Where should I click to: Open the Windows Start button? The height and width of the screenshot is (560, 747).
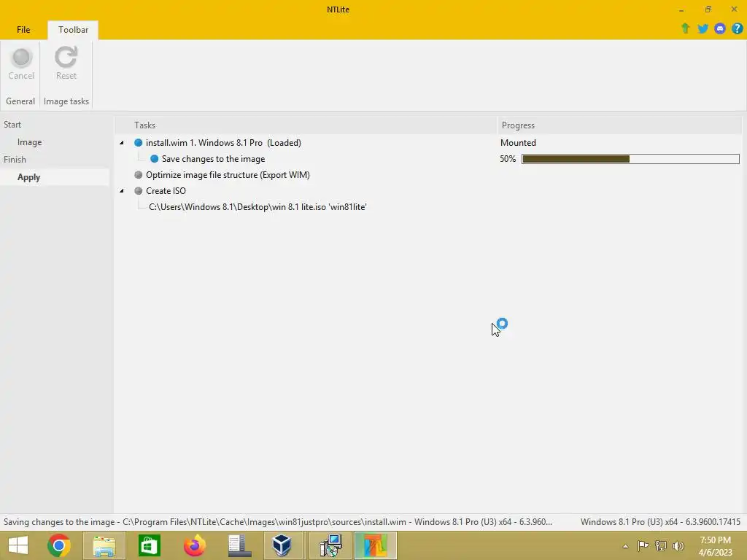click(x=18, y=545)
